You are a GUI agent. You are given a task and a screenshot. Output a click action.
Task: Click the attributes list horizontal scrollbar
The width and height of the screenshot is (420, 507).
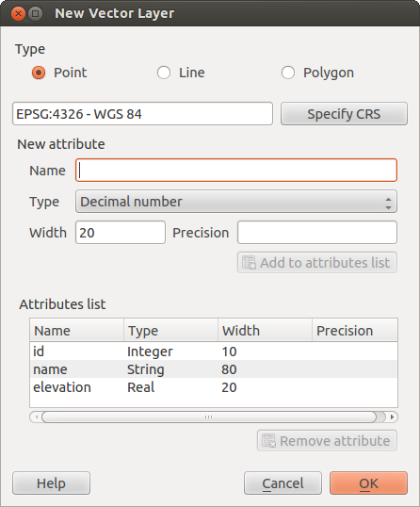(209, 417)
